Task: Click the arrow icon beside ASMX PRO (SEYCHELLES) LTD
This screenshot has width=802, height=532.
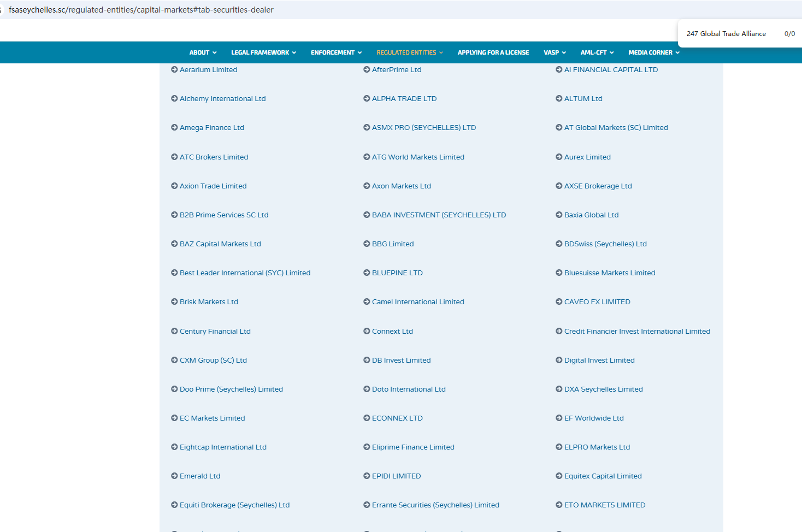Action: pos(367,127)
